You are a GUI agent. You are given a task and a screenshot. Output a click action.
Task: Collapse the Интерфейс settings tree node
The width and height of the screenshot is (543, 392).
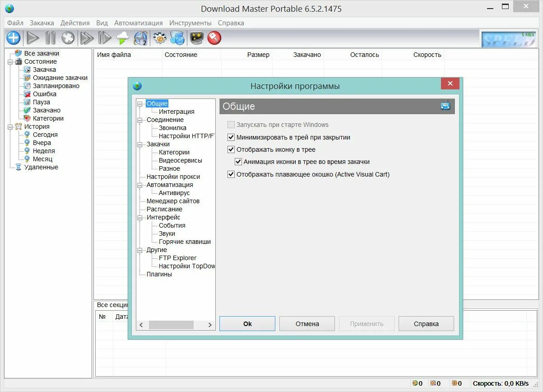[140, 218]
